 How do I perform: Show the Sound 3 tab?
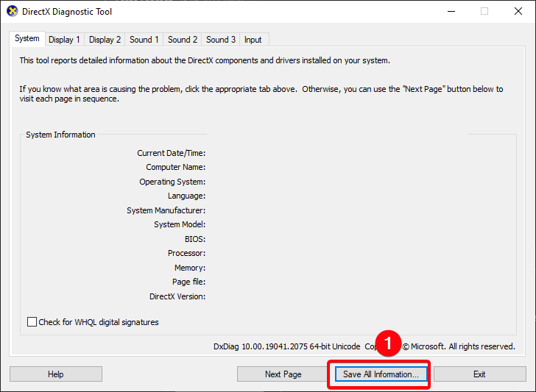pyautogui.click(x=221, y=40)
